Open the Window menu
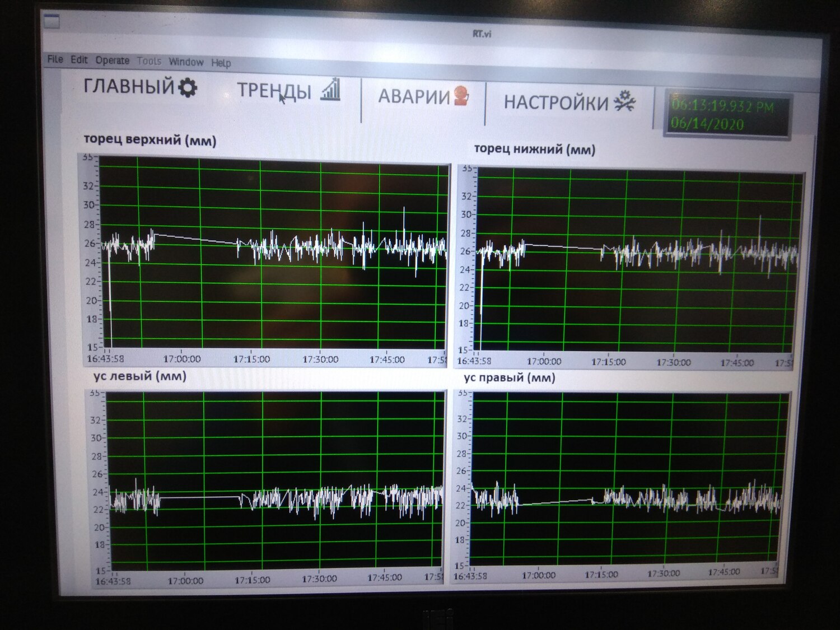 [186, 62]
